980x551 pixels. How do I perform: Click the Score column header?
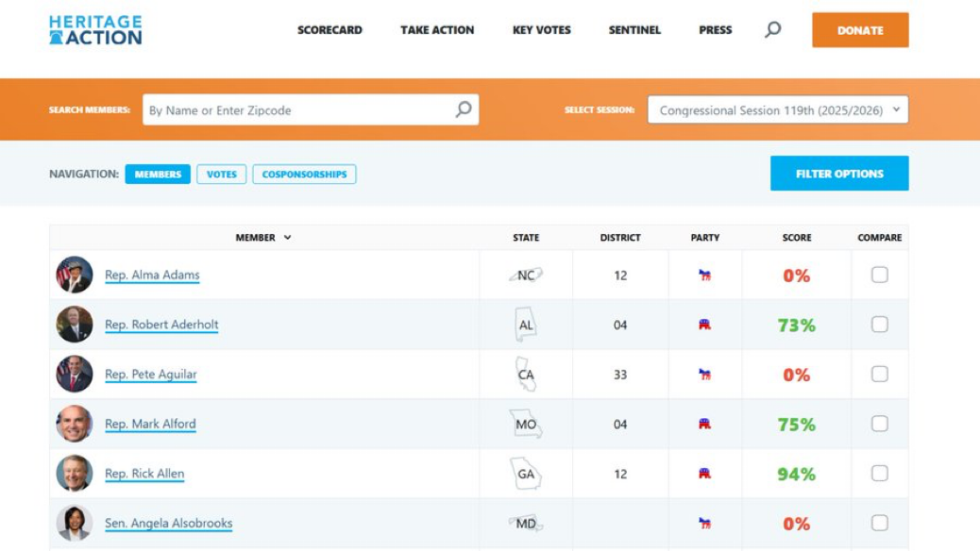[x=796, y=238]
